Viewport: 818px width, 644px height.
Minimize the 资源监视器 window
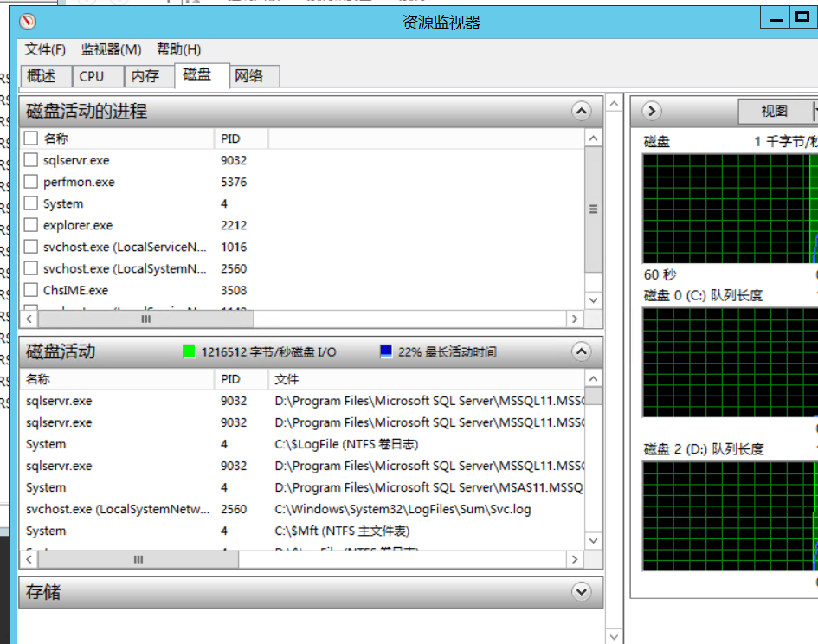(x=776, y=18)
